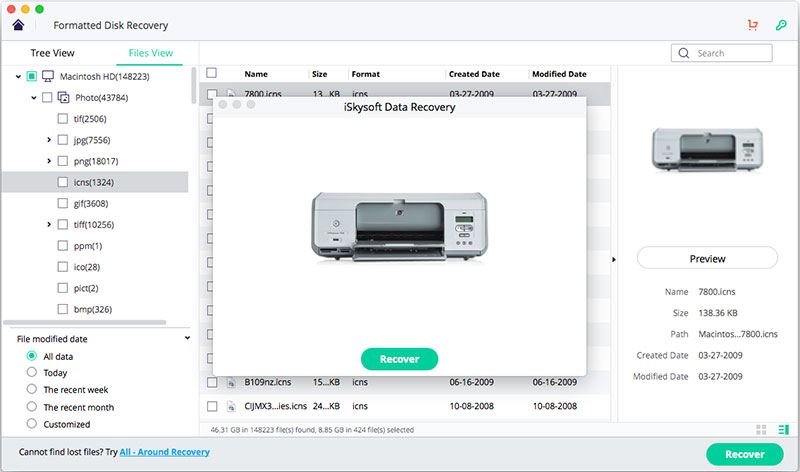Select the Customized radio button
The height and width of the screenshot is (472, 800).
(x=32, y=424)
